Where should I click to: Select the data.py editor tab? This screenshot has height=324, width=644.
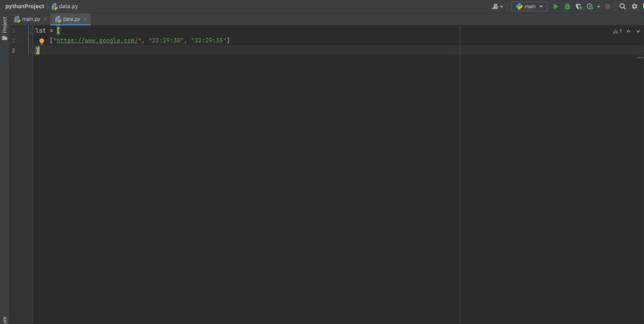[69, 19]
